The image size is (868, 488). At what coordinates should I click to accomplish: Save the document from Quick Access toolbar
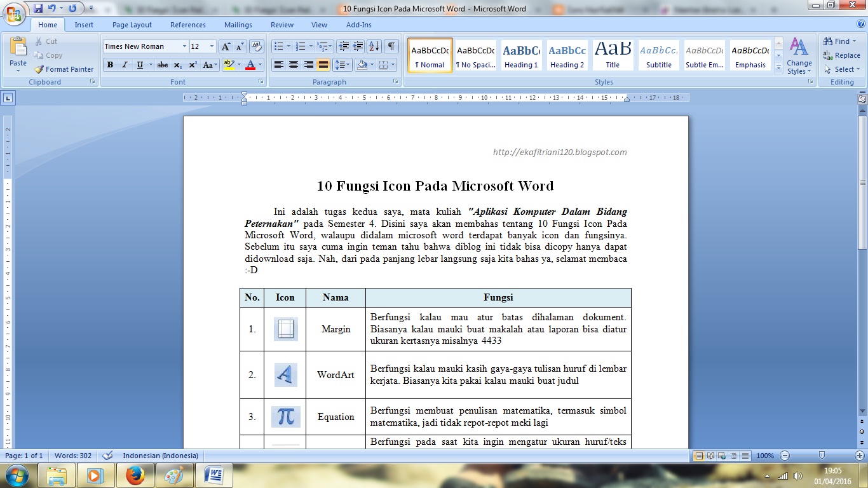coord(38,8)
